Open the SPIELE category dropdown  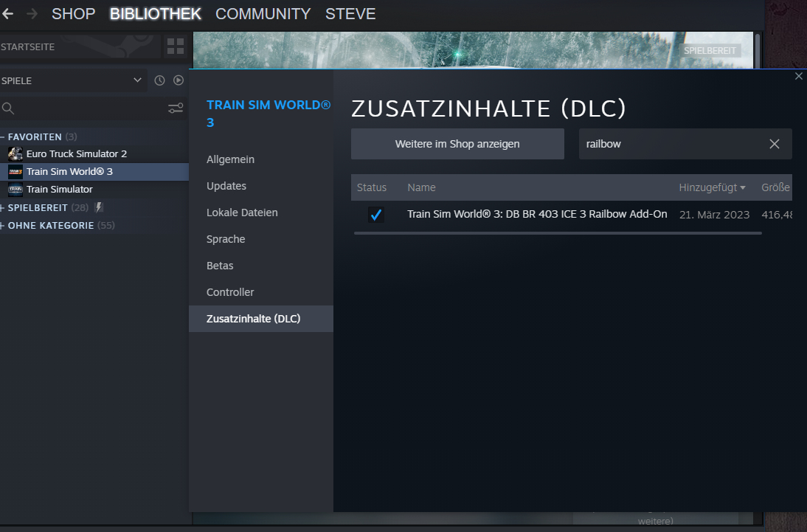pos(74,81)
